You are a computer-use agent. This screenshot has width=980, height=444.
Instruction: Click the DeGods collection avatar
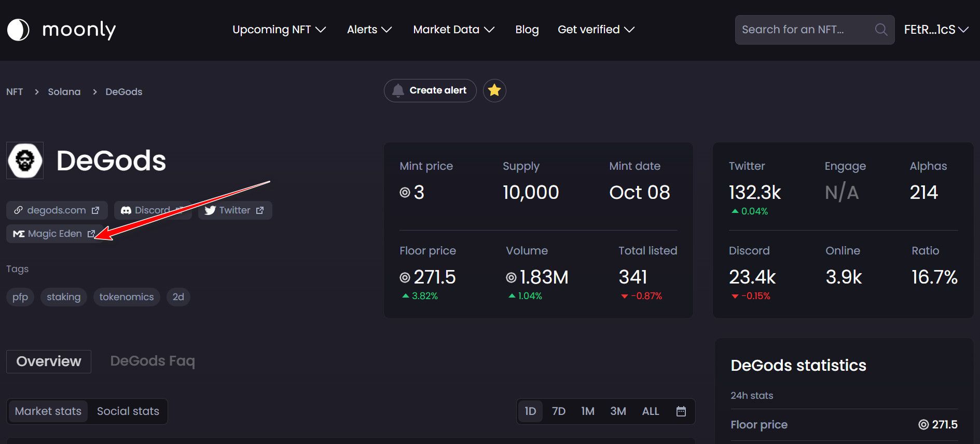click(x=25, y=160)
